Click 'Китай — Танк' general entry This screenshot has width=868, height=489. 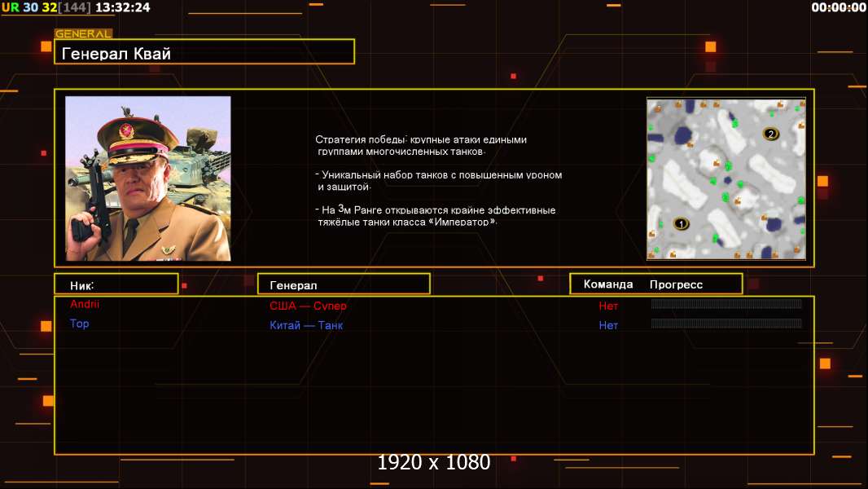[x=306, y=325]
